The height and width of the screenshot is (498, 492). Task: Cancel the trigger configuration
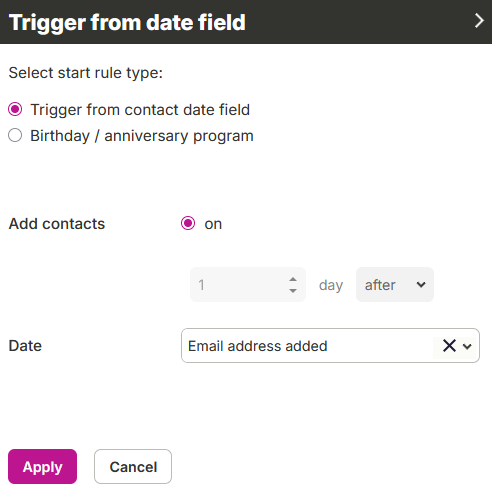133,466
